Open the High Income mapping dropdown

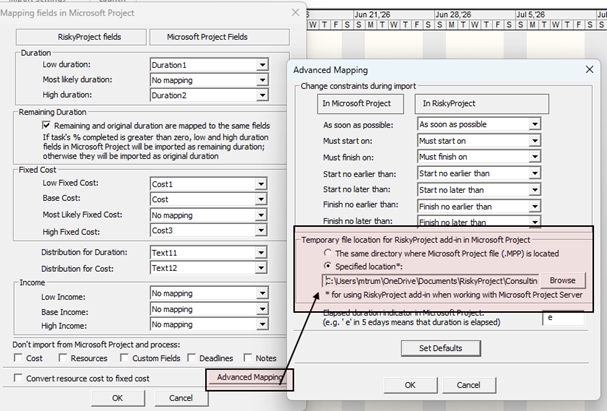(x=209, y=324)
